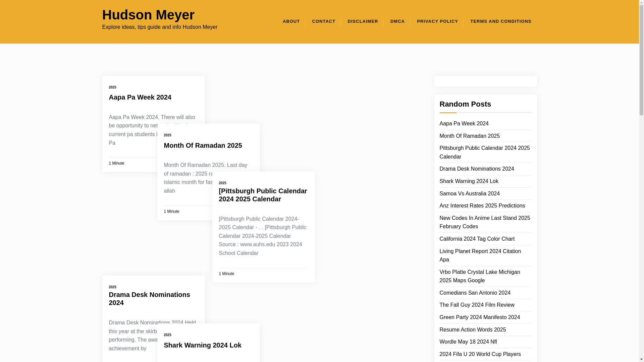The width and height of the screenshot is (644, 362).
Task: Click the 2025 tag above Shark Warning card
Action: coord(167,335)
